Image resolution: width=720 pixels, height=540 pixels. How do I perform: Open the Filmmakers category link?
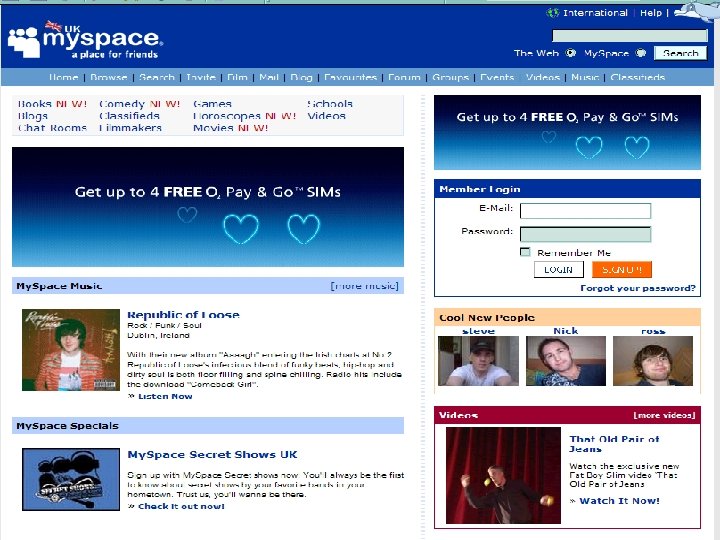click(130, 128)
